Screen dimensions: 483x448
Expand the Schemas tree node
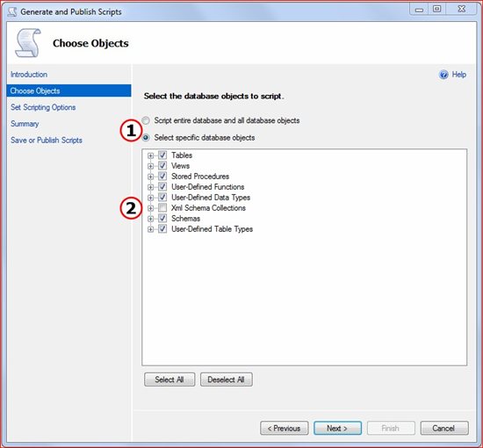click(x=151, y=219)
